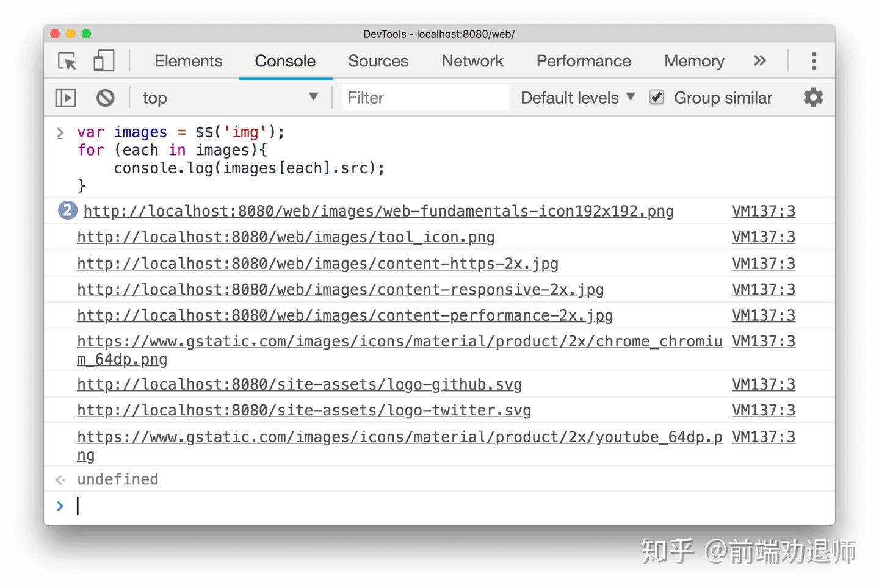The width and height of the screenshot is (879, 588).
Task: Open the customize DevTools three-dot menu
Action: [814, 61]
